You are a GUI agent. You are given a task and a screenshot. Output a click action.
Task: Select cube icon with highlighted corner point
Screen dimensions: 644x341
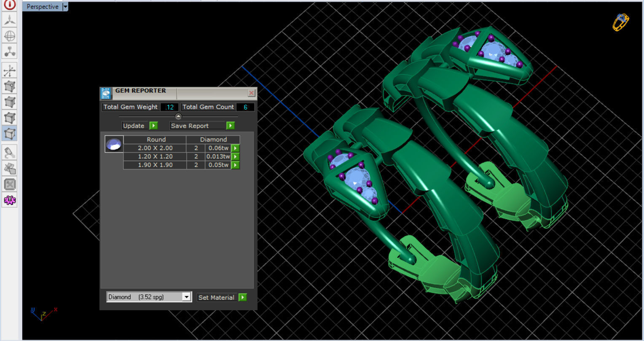[9, 86]
